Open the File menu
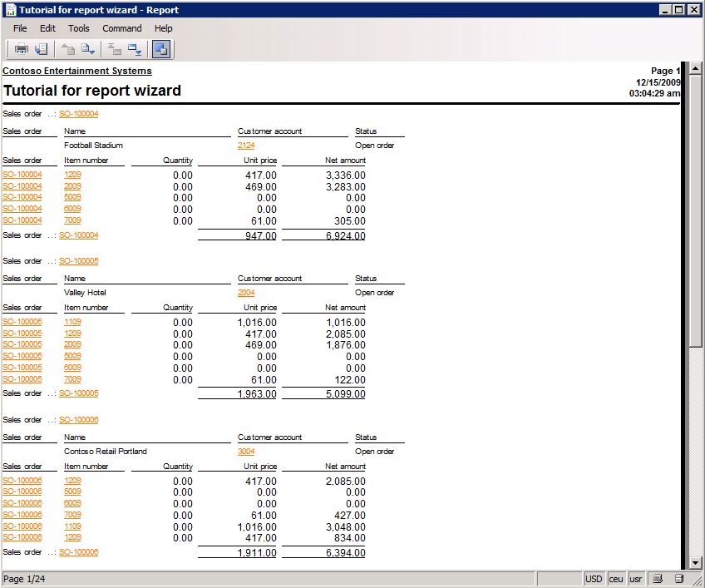This screenshot has width=705, height=588. click(20, 28)
